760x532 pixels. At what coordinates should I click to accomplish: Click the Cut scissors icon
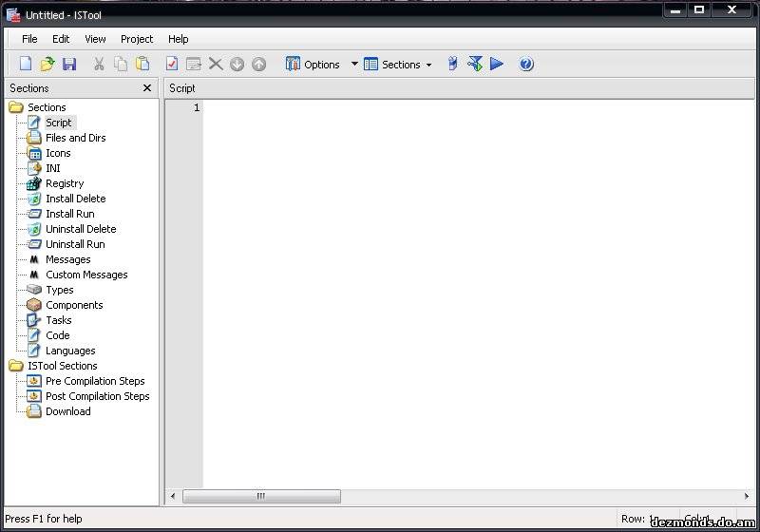99,65
